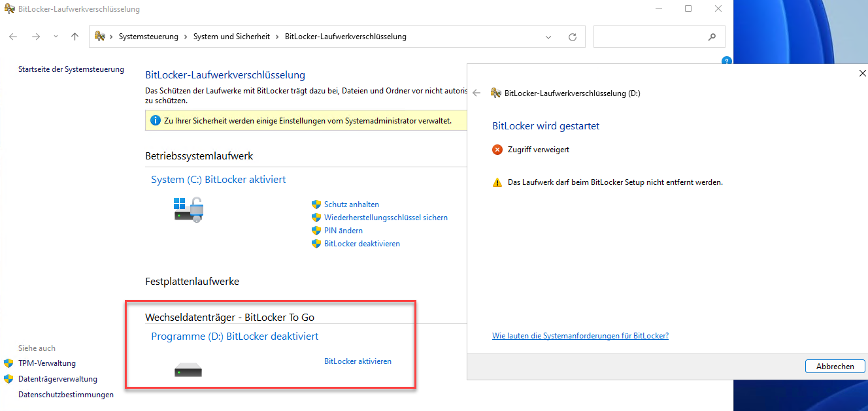This screenshot has height=411, width=868.
Task: Click the Abbrechen button
Action: [x=835, y=367]
